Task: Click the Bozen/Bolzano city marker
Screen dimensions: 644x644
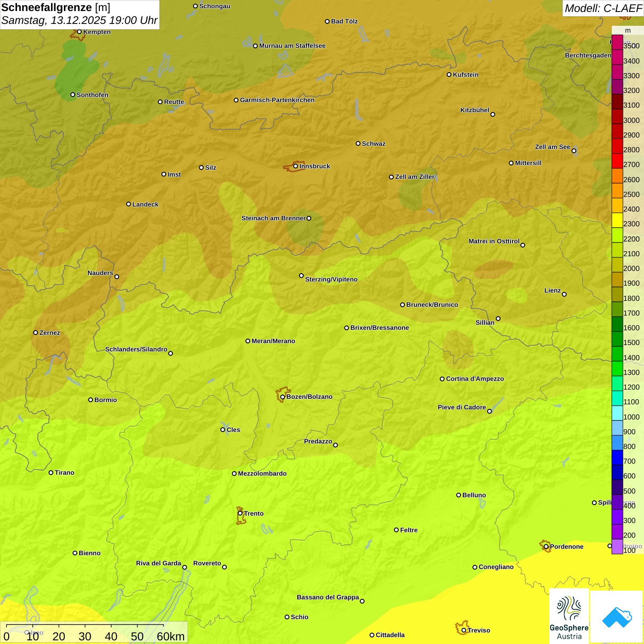Action: pyautogui.click(x=282, y=397)
